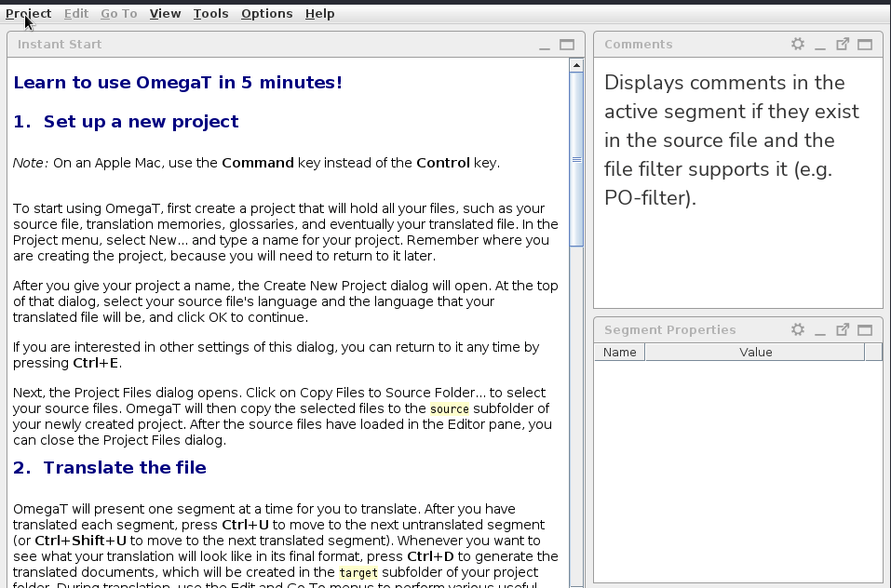Maximize the Instant Start pane
891x588 pixels.
pos(567,45)
